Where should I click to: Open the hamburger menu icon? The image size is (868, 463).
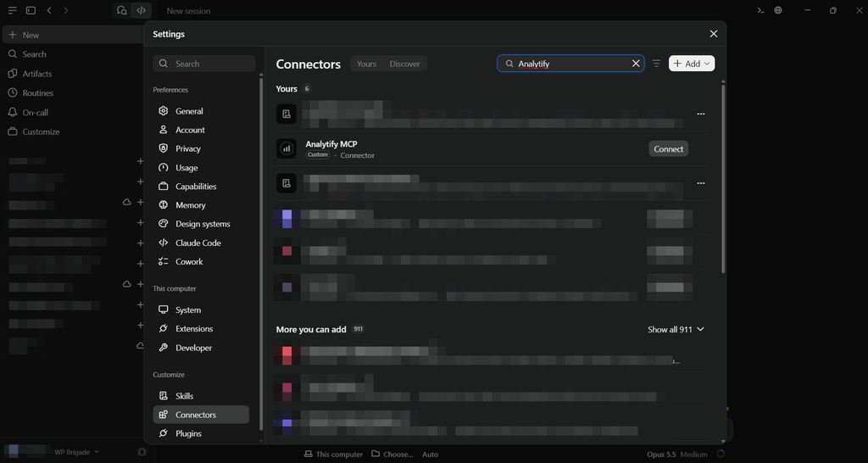pos(13,10)
